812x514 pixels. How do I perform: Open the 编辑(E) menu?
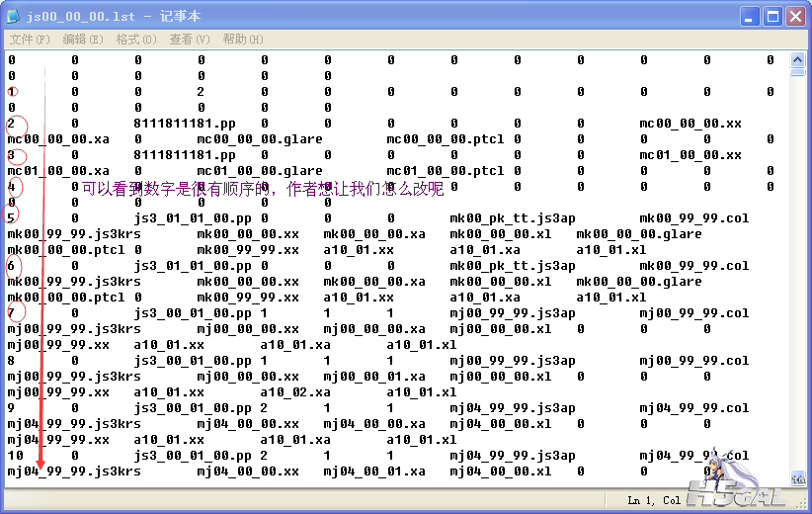pyautogui.click(x=83, y=40)
